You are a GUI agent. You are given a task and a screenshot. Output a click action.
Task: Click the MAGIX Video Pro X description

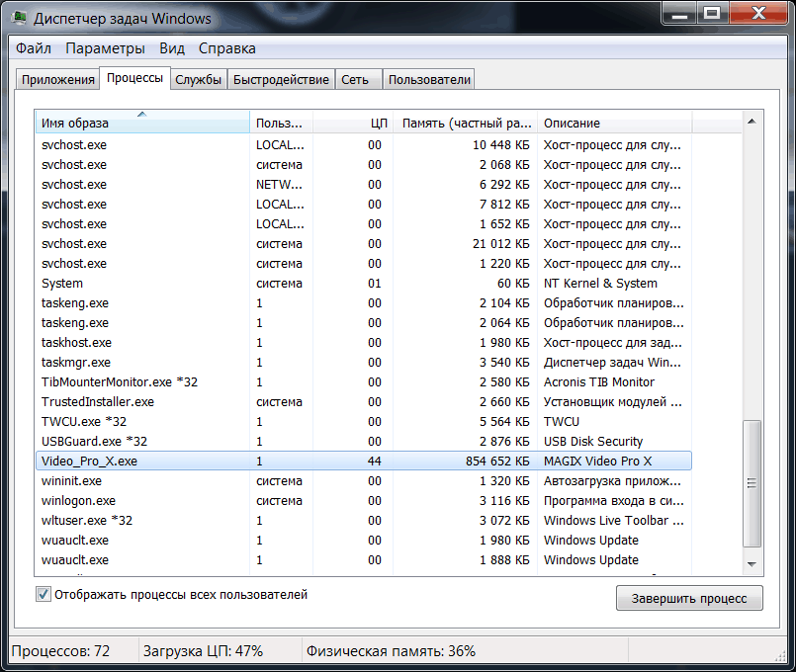point(597,462)
